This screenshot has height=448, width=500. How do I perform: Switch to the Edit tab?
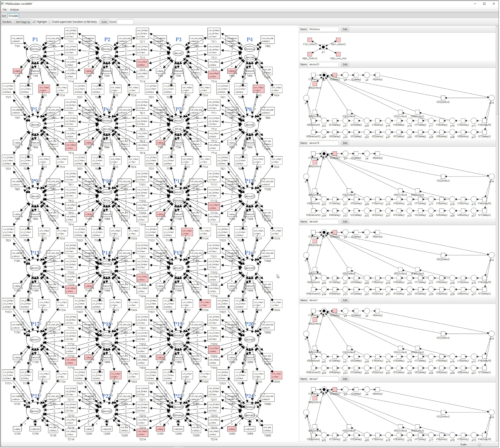(4, 16)
